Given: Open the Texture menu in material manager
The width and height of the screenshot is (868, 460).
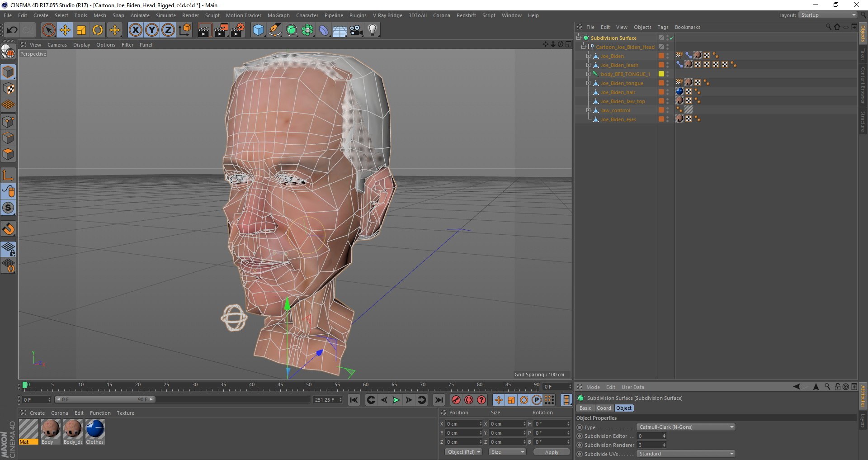Looking at the screenshot, I should (125, 413).
